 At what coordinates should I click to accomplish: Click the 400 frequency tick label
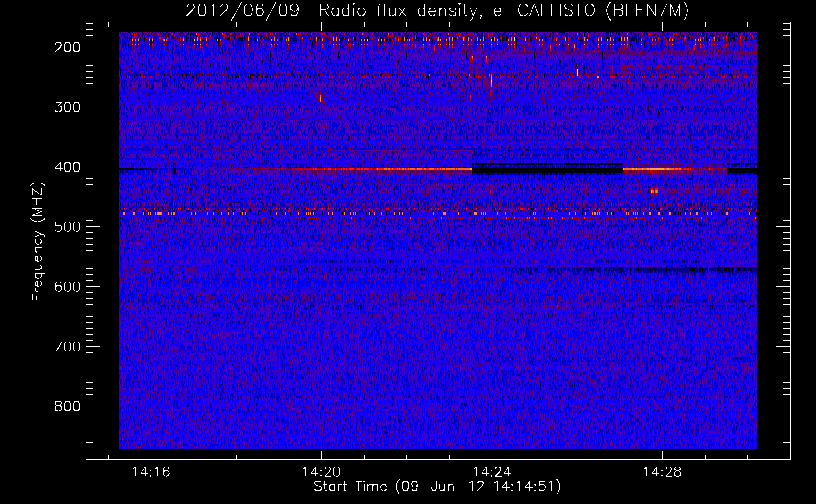click(x=67, y=167)
